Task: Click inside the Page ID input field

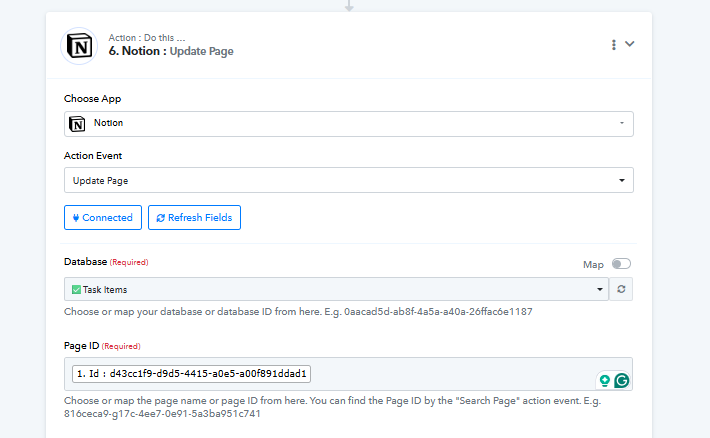Action: tap(450, 374)
